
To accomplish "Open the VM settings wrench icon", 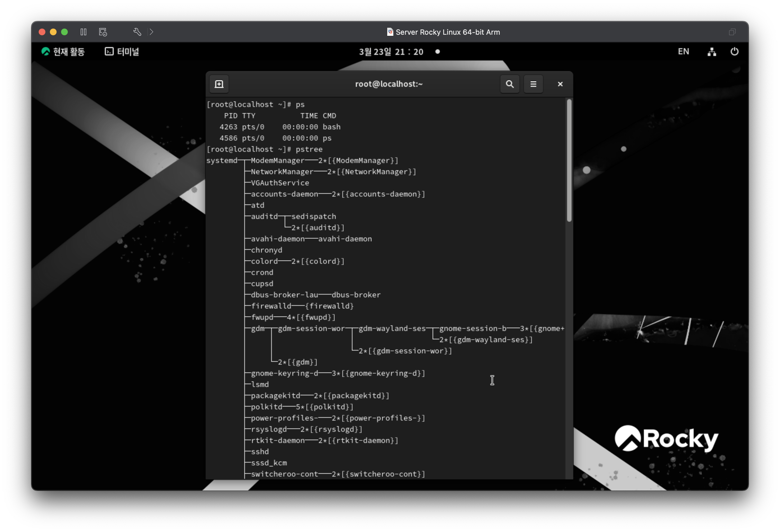I will 137,32.
